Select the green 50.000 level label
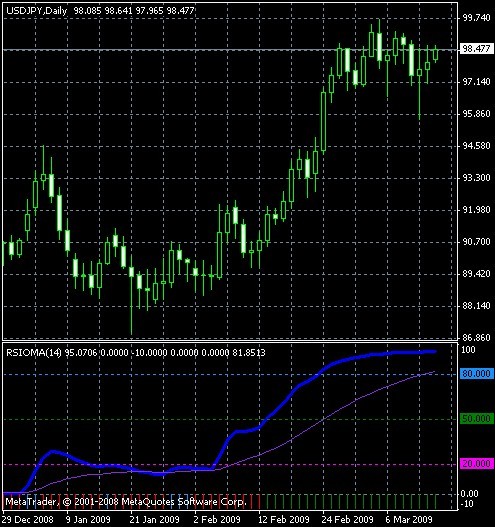 click(x=477, y=419)
